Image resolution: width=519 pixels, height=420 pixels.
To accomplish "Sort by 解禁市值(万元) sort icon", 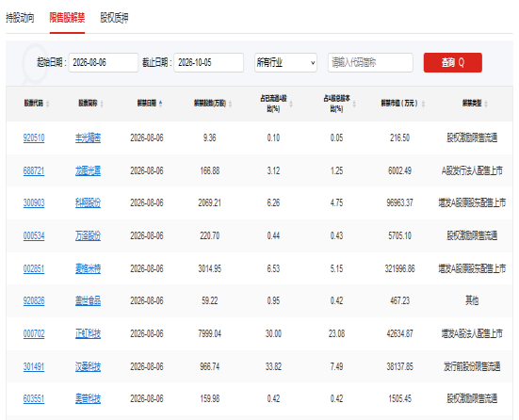I will click(423, 104).
